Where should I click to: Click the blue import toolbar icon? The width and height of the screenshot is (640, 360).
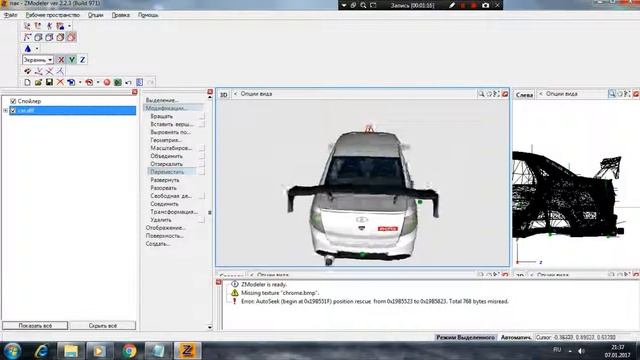click(71, 82)
